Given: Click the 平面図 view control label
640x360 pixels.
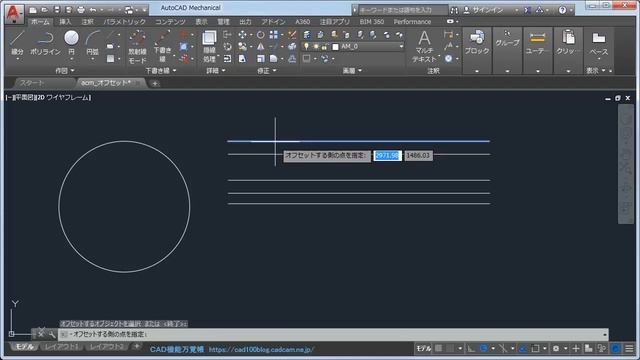Looking at the screenshot, I should click(24, 98).
